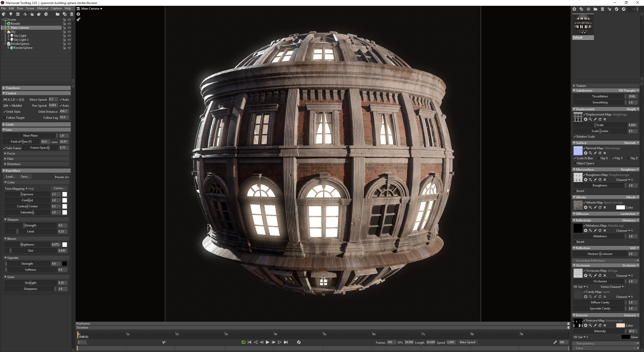The width and height of the screenshot is (644, 352).
Task: Add new camera from scene toolbar
Action: [x=18, y=14]
